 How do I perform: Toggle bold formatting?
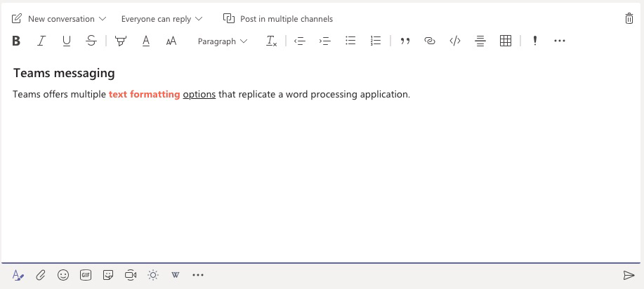pos(16,41)
